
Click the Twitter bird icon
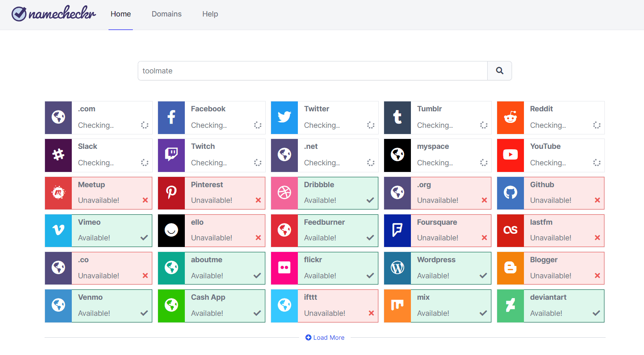point(284,118)
